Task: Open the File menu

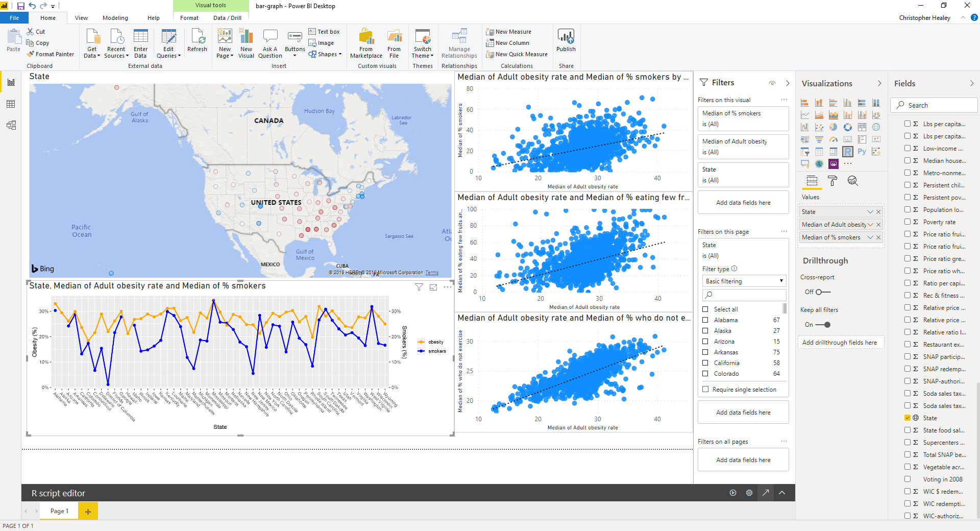Action: [14, 18]
